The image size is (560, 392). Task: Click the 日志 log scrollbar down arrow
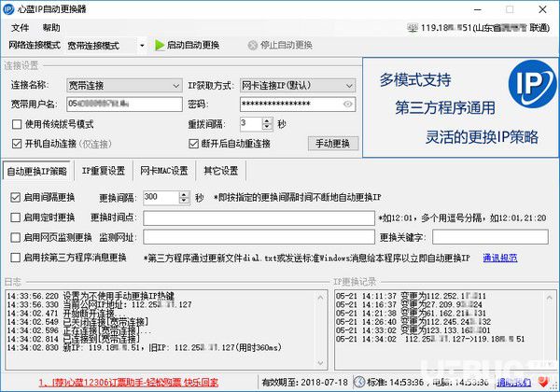tap(320, 363)
